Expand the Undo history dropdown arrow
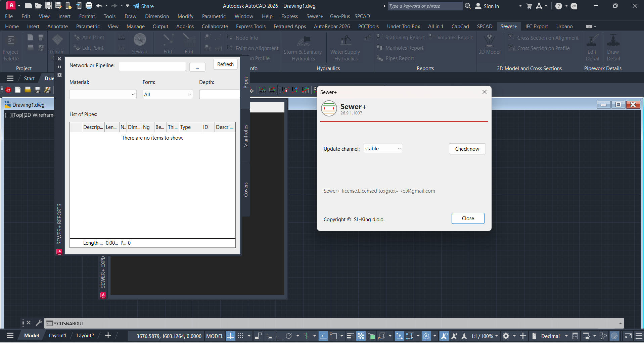The image size is (644, 343). [106, 6]
